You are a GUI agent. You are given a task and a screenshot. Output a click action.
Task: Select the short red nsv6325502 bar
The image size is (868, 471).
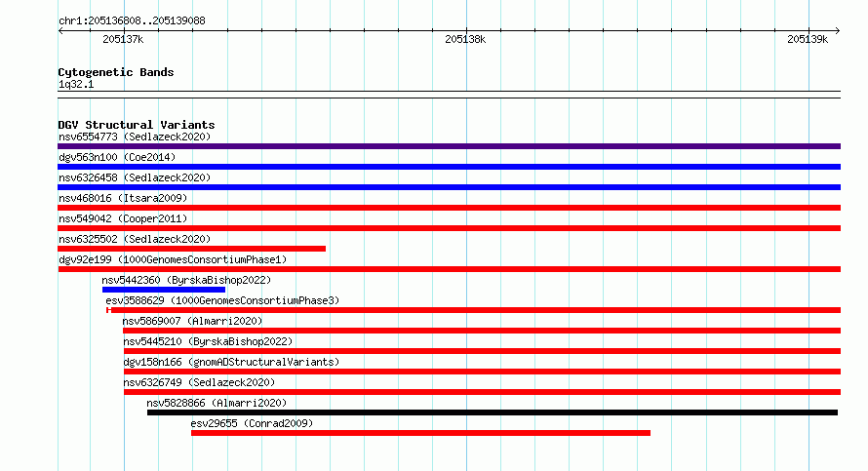coord(191,249)
